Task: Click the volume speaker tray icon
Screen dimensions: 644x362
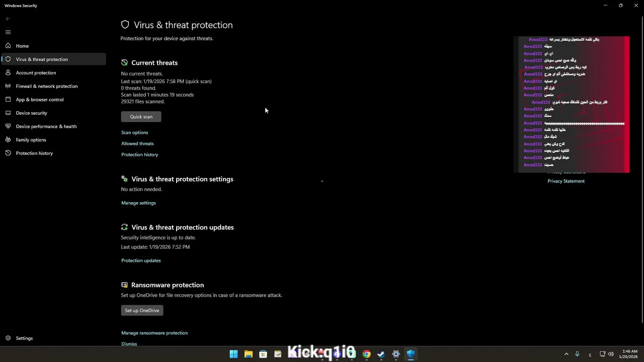Action: point(611,354)
